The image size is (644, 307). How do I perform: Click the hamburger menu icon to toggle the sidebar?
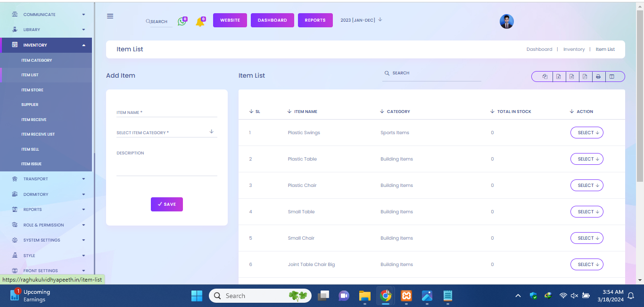pyautogui.click(x=110, y=16)
